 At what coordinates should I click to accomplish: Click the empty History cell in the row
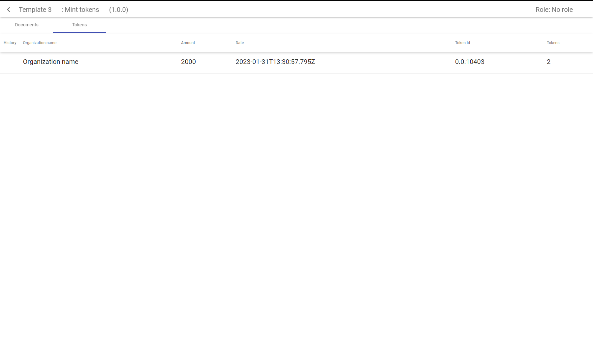pyautogui.click(x=10, y=62)
